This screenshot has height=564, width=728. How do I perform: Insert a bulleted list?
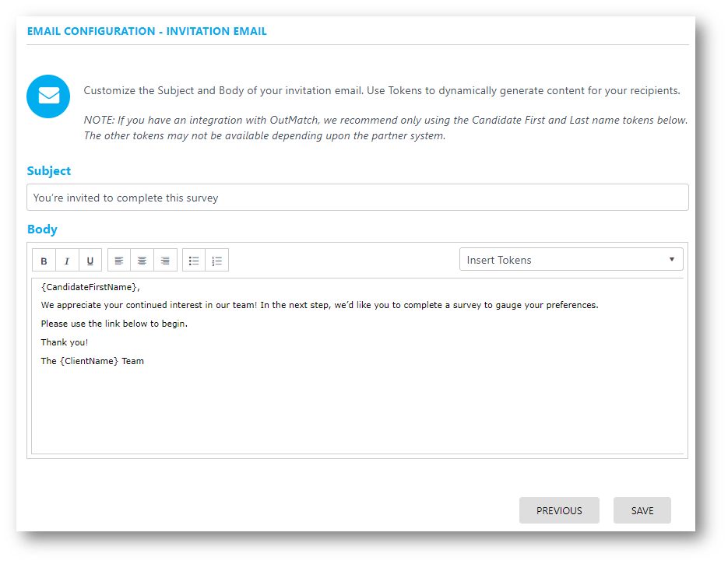pyautogui.click(x=194, y=261)
